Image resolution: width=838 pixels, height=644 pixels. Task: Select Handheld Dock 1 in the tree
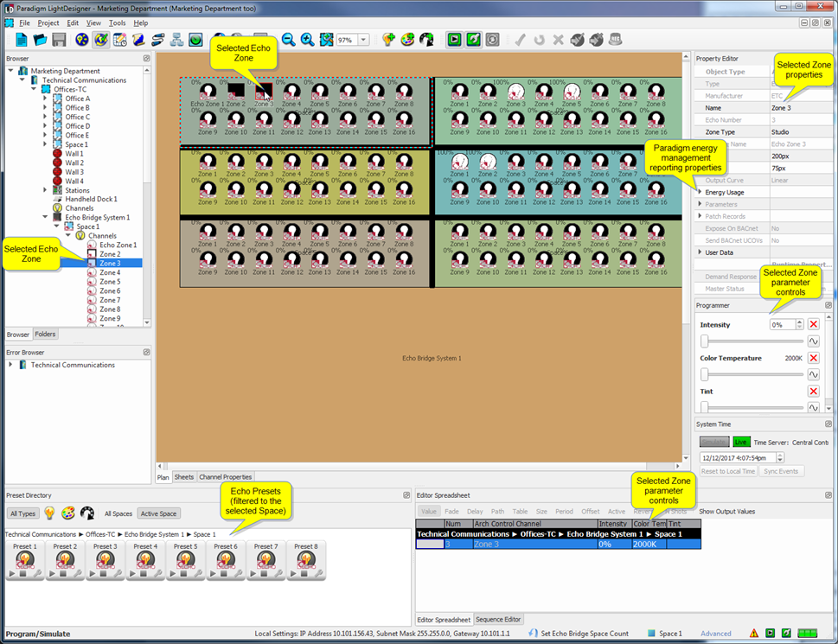[91, 199]
